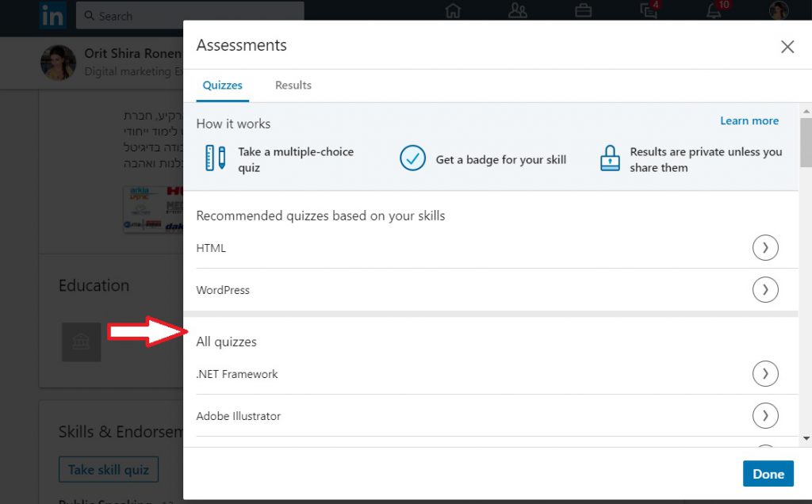Click Take skill quiz button

tap(109, 469)
